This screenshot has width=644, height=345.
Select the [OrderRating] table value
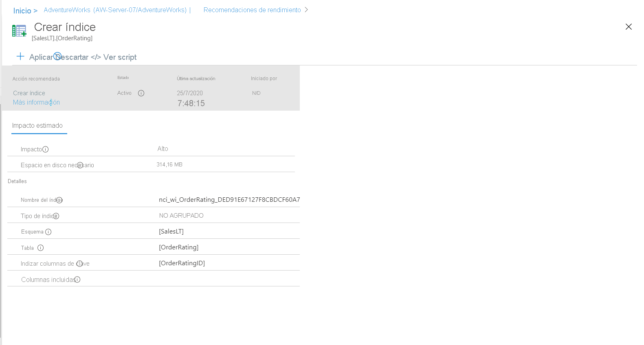pyautogui.click(x=179, y=247)
